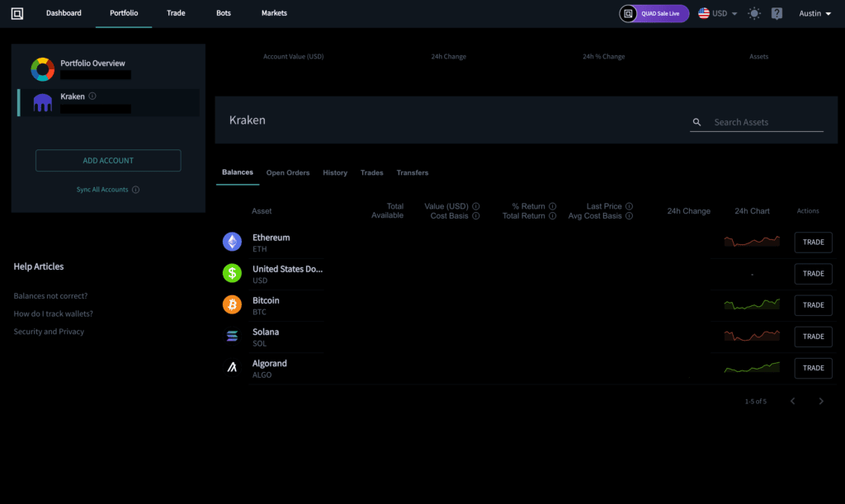
Task: Open the help question mark icon
Action: (777, 13)
